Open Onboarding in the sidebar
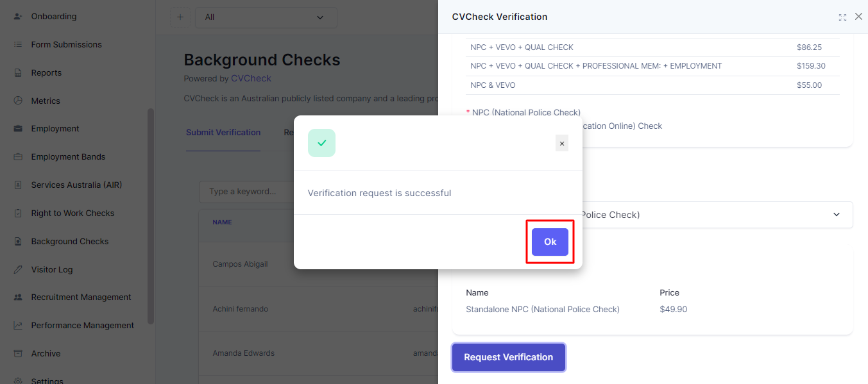The image size is (868, 384). point(54,17)
